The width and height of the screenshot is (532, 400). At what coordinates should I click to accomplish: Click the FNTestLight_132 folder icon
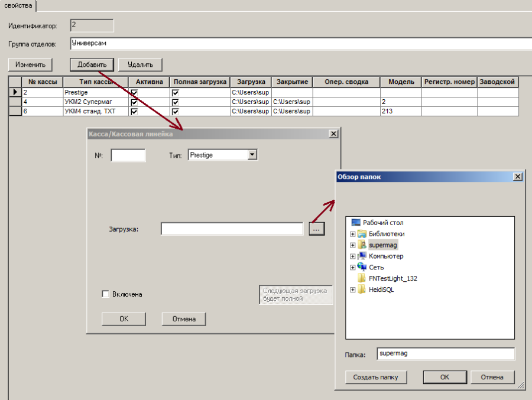click(362, 278)
